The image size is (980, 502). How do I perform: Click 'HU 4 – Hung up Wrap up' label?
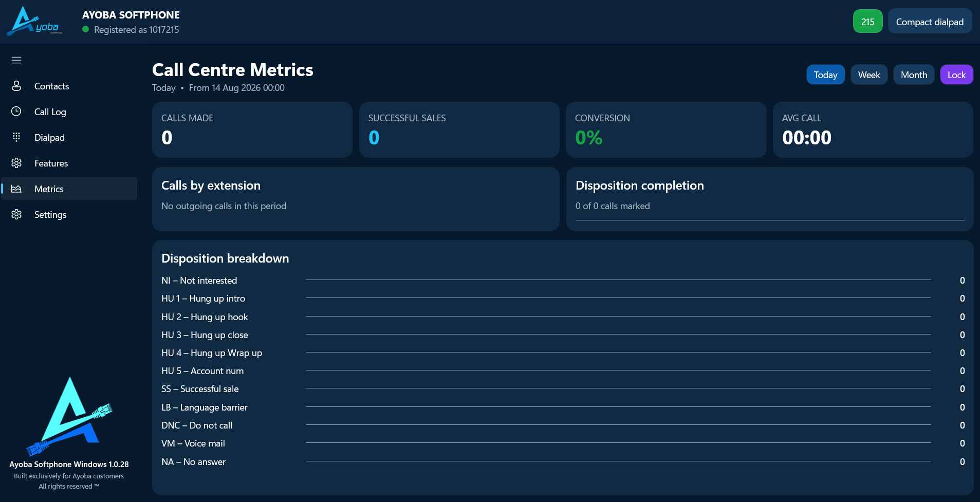pos(212,353)
